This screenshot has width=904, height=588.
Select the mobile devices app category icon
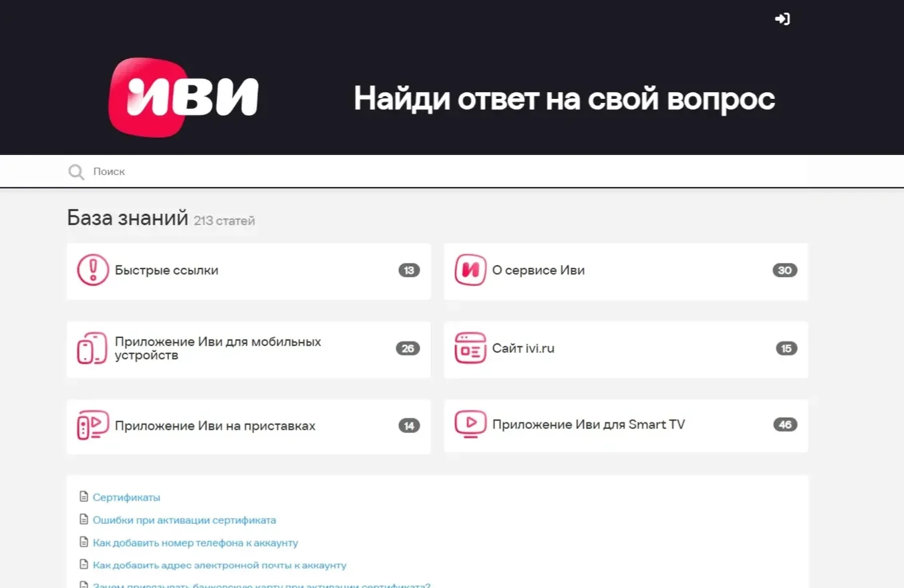[x=92, y=348]
